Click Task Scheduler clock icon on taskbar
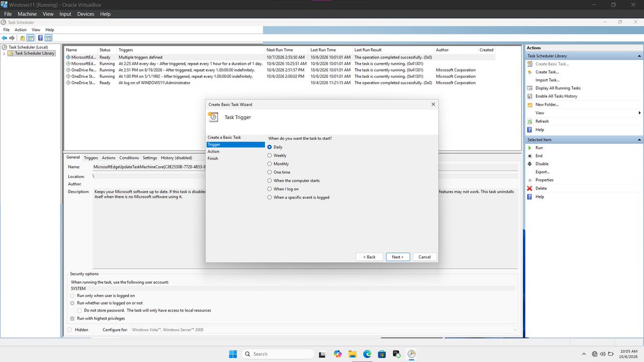 point(412,354)
